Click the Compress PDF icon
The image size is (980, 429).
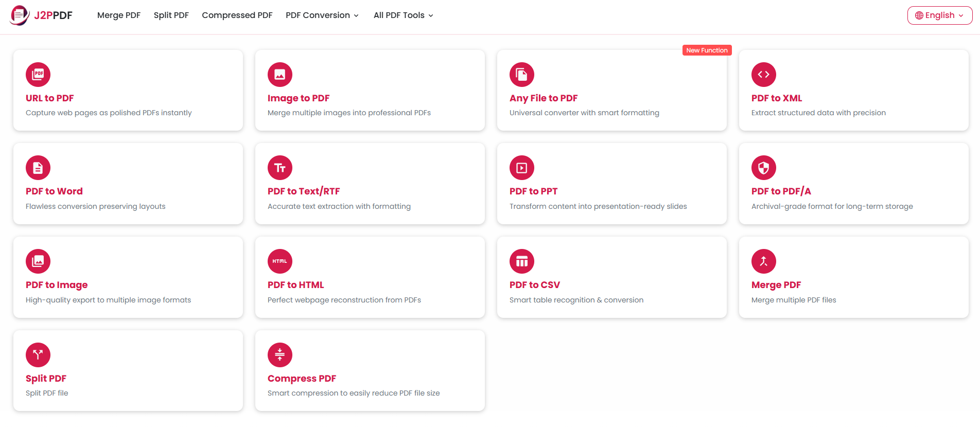coord(280,355)
